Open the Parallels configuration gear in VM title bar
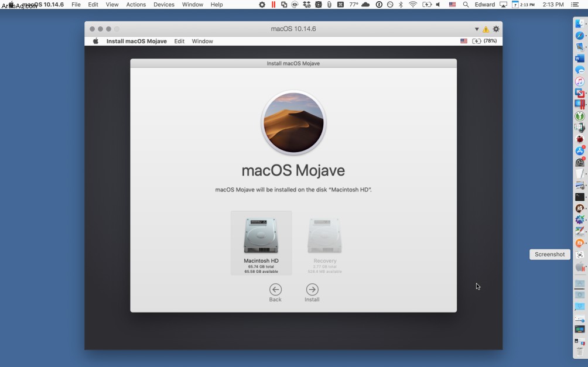 495,29
